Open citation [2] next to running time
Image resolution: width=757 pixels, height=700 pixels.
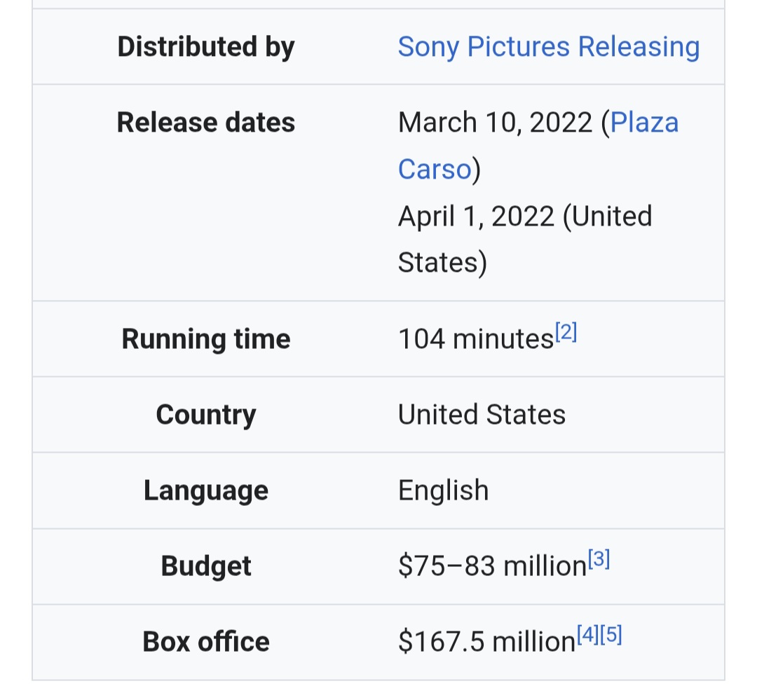pyautogui.click(x=566, y=332)
